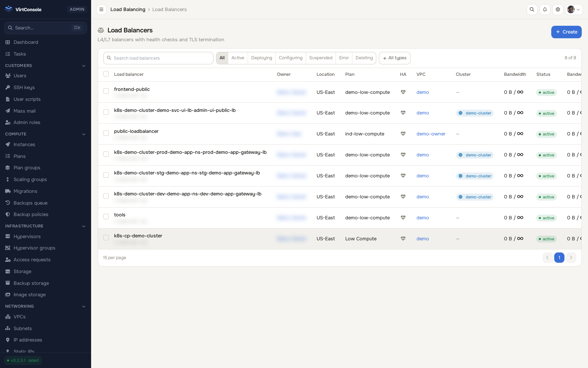Open the demo-owner VPC link
Image resolution: width=588 pixels, height=368 pixels.
(x=431, y=134)
